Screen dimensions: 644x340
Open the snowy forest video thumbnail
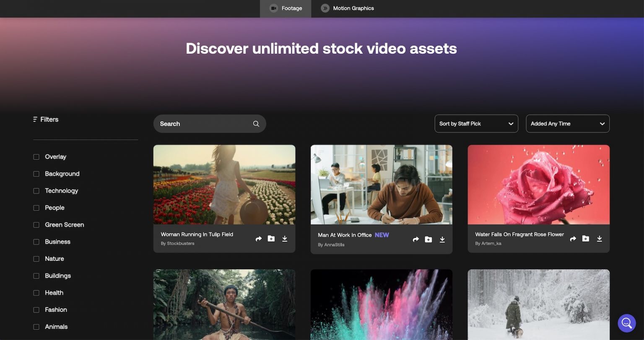538,304
